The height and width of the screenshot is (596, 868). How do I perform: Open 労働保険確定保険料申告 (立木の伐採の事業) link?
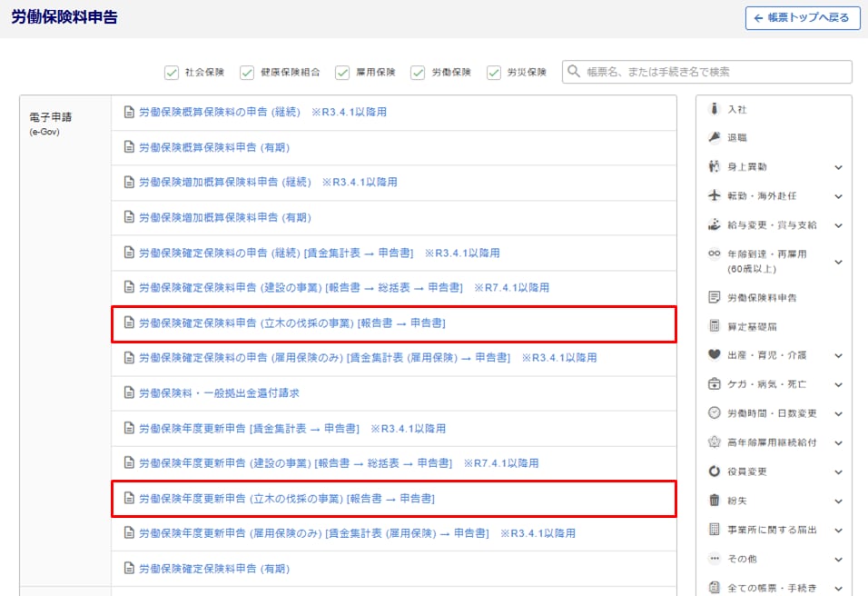[291, 323]
